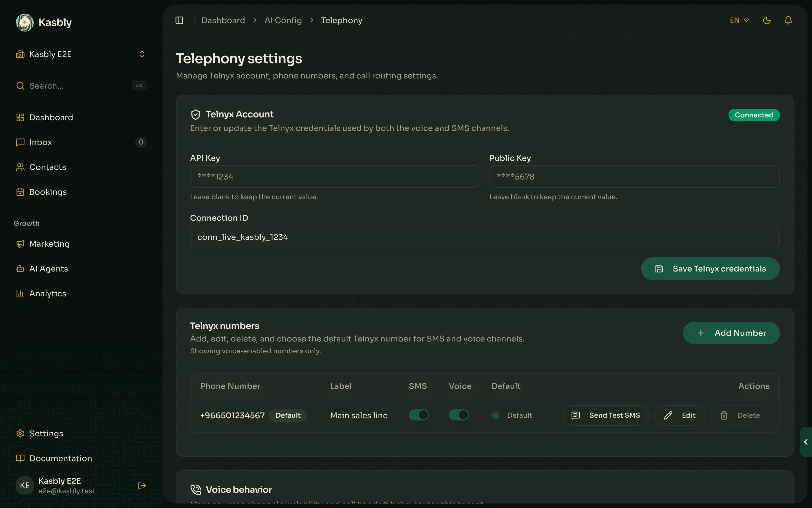
Task: Click the API Key input field
Action: (335, 177)
